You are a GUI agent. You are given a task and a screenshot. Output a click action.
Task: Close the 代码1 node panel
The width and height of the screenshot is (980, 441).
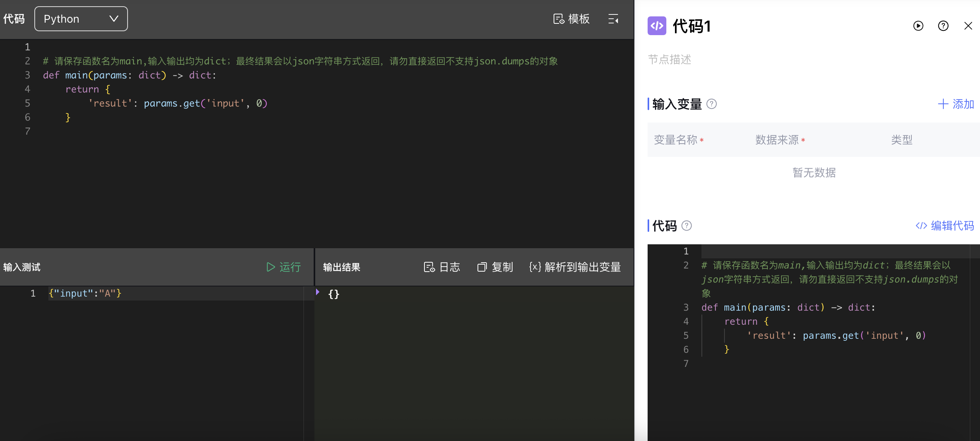(968, 26)
